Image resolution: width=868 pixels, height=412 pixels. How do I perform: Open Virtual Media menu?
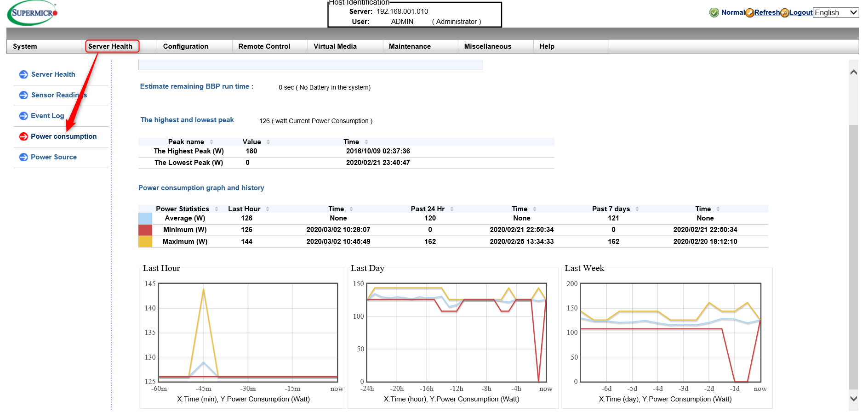335,46
